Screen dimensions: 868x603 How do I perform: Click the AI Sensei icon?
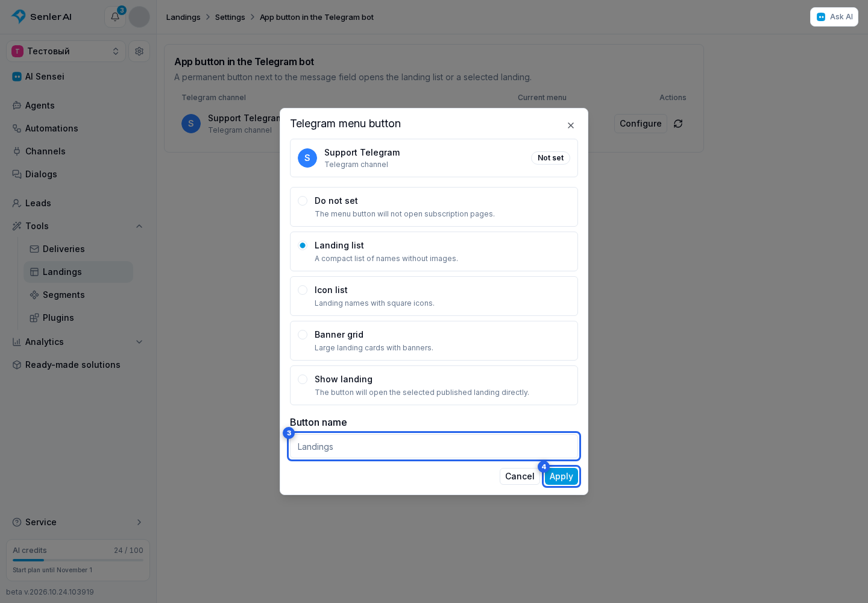17,77
